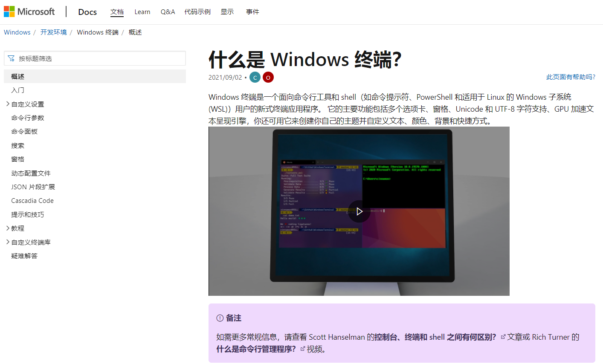Click 此页面有帮助吗? feedback link
Image resolution: width=603 pixels, height=364 pixels.
tap(571, 77)
